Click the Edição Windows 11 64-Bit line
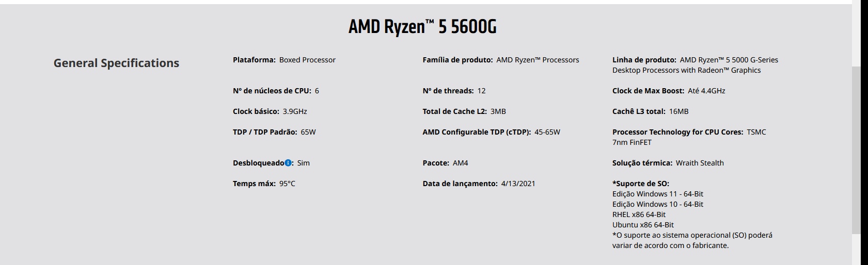868x265 pixels. pyautogui.click(x=658, y=194)
